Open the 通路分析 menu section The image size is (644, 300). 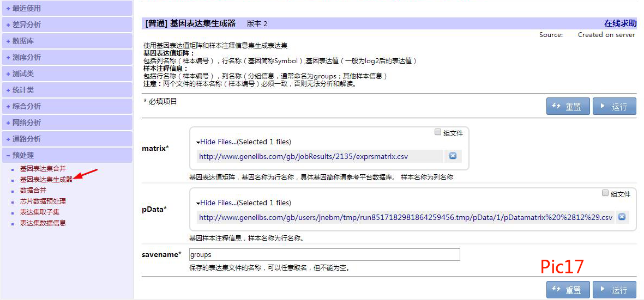pos(26,139)
